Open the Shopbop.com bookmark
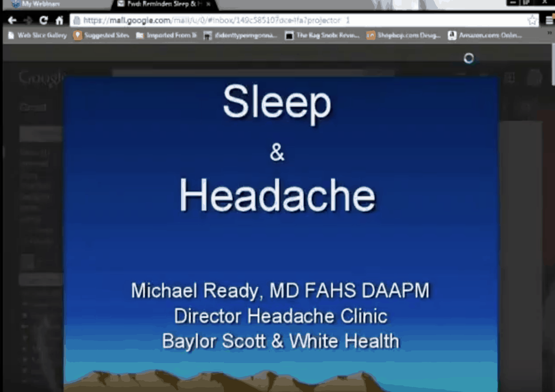The width and height of the screenshot is (555, 392). coord(403,35)
